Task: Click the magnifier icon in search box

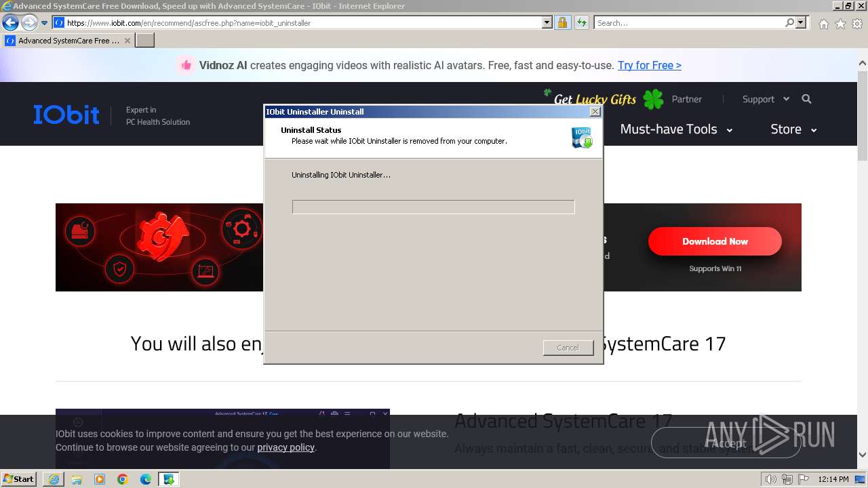Action: click(789, 23)
